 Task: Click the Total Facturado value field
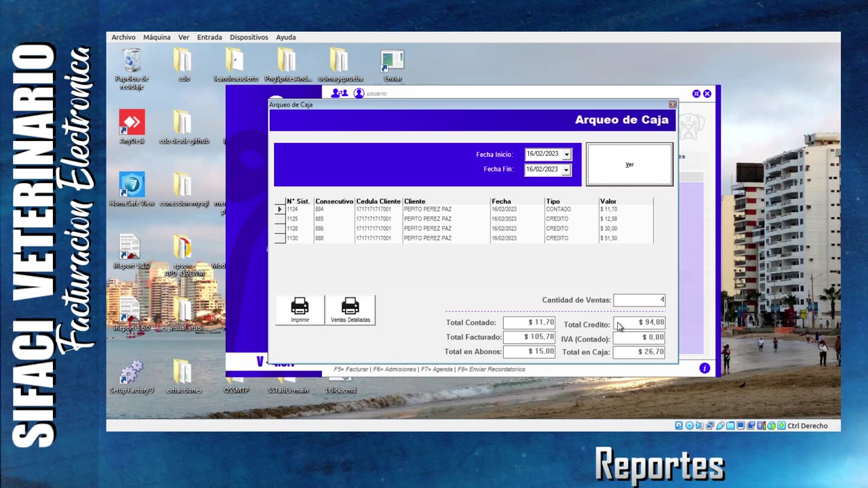530,337
